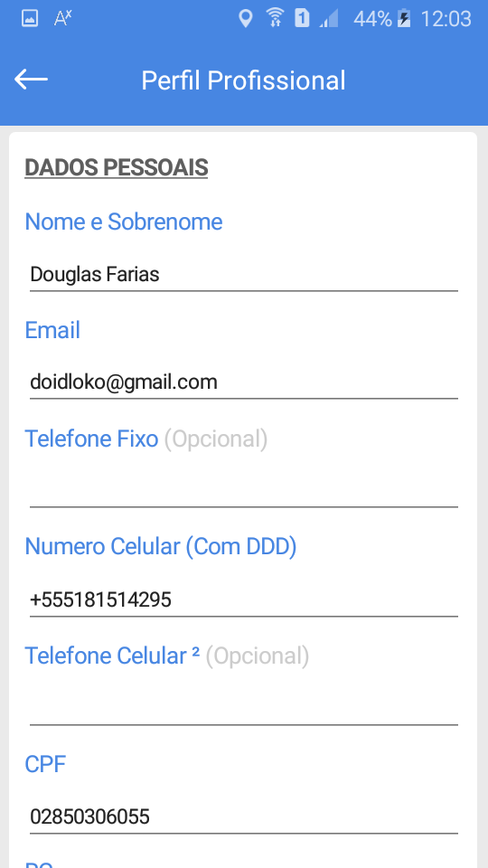Tap the CPF label
The image size is (488, 868).
(x=45, y=765)
